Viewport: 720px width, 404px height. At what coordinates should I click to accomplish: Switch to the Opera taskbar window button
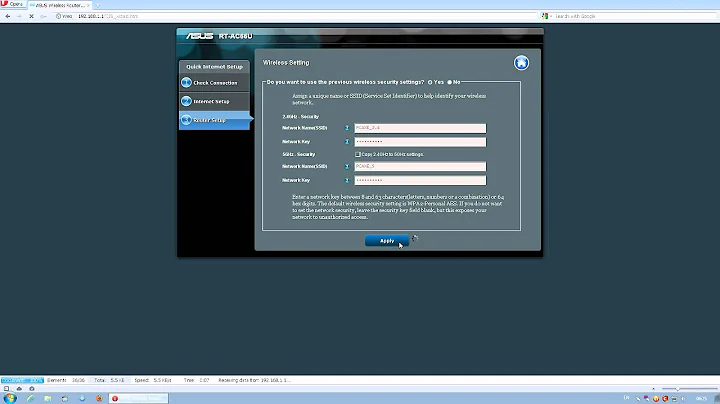139,398
